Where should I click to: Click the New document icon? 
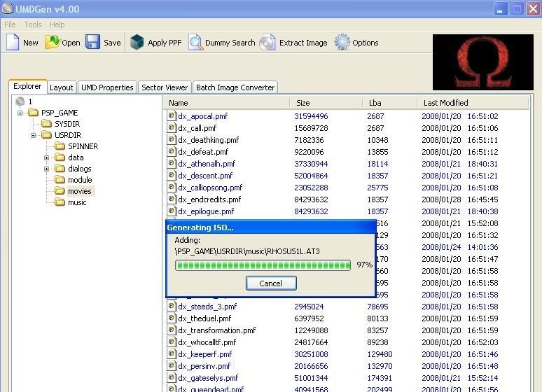point(13,42)
